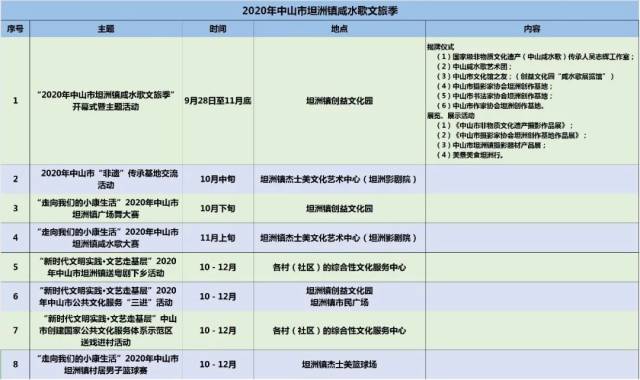
Task: Click the "展览、展示活动" heading
Action: pyautogui.click(x=451, y=116)
